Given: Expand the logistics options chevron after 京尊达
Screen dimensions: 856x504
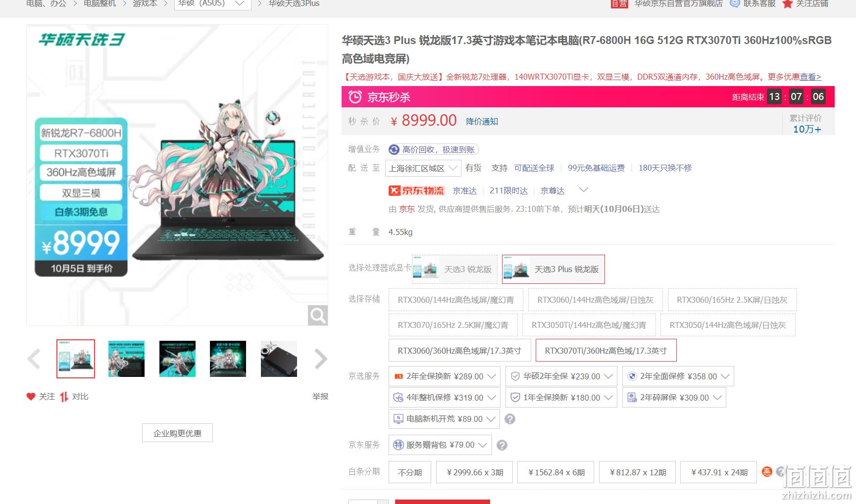Looking at the screenshot, I should pyautogui.click(x=584, y=190).
